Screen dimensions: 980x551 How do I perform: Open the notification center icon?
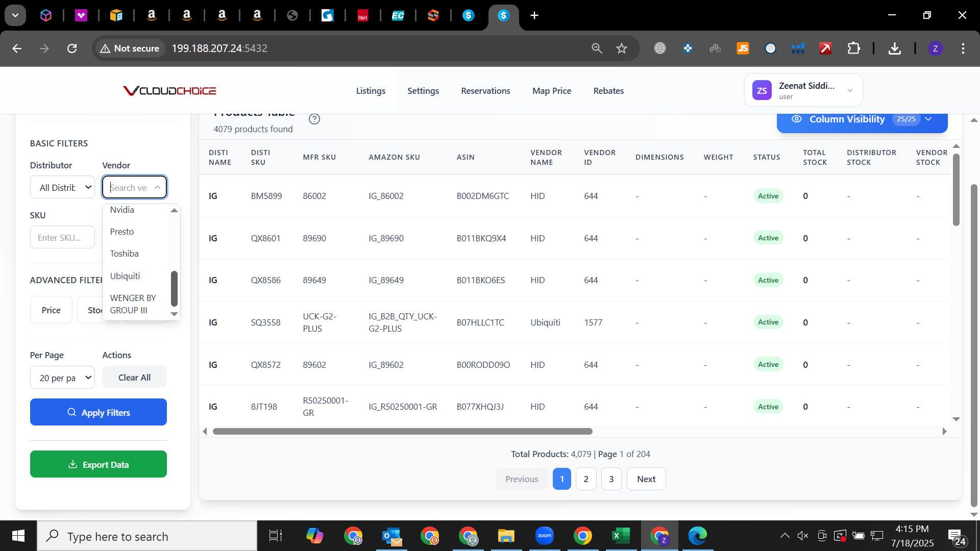[957, 537]
